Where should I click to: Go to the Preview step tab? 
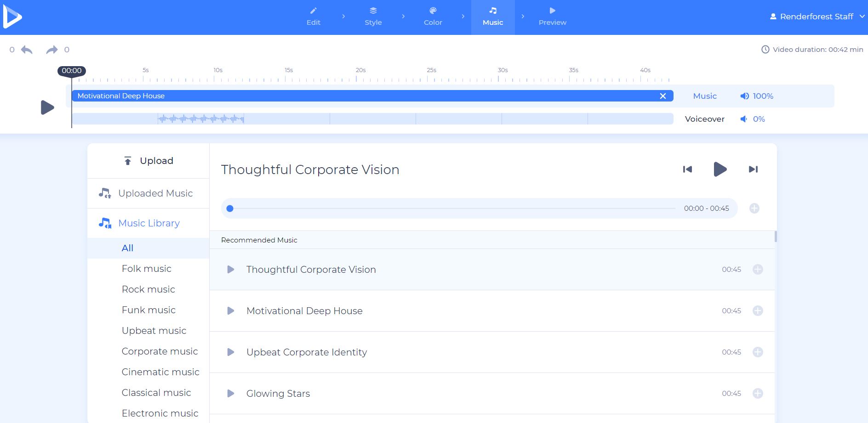click(552, 17)
